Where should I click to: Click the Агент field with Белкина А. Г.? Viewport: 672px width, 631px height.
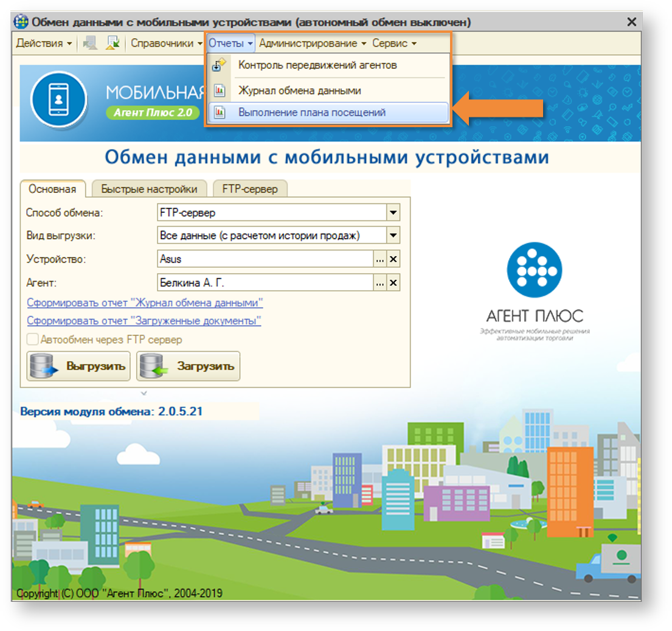(x=265, y=283)
